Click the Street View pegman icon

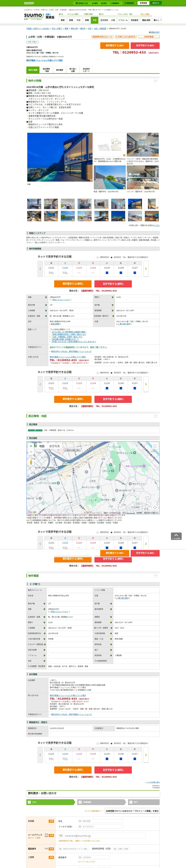[31, 462]
